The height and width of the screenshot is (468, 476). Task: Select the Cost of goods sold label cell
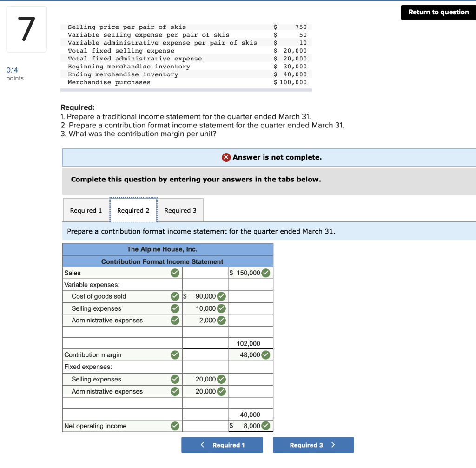pyautogui.click(x=122, y=296)
